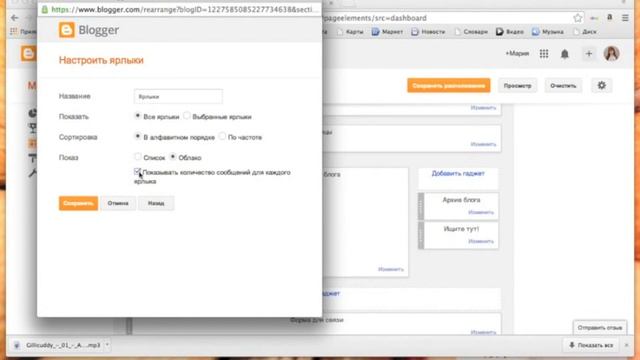Open the Новости bookmark
Image resolution: width=640 pixels, height=360 pixels.
click(x=428, y=32)
